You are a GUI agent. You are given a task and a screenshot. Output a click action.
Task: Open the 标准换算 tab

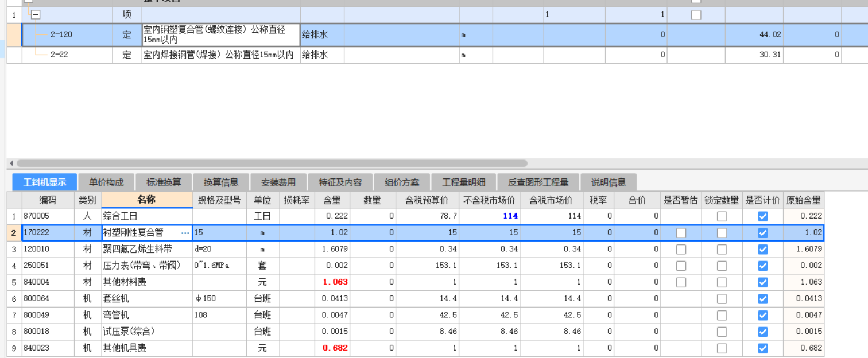coord(164,182)
